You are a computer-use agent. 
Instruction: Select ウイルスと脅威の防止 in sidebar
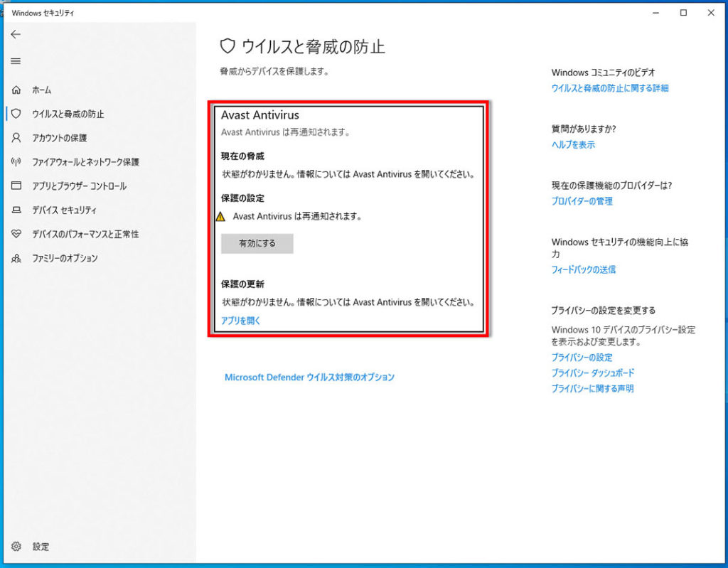click(x=68, y=114)
